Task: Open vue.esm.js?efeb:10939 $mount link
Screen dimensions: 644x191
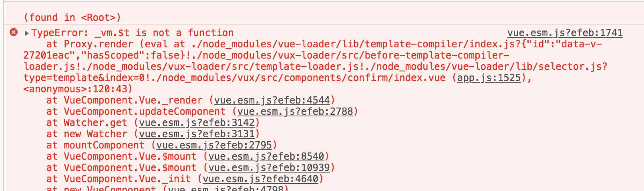Action: coord(269,168)
